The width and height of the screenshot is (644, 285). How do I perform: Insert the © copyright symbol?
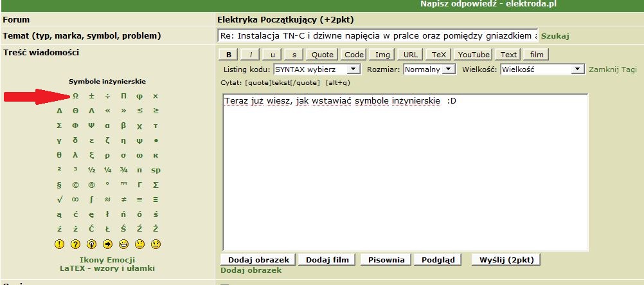click(x=75, y=185)
